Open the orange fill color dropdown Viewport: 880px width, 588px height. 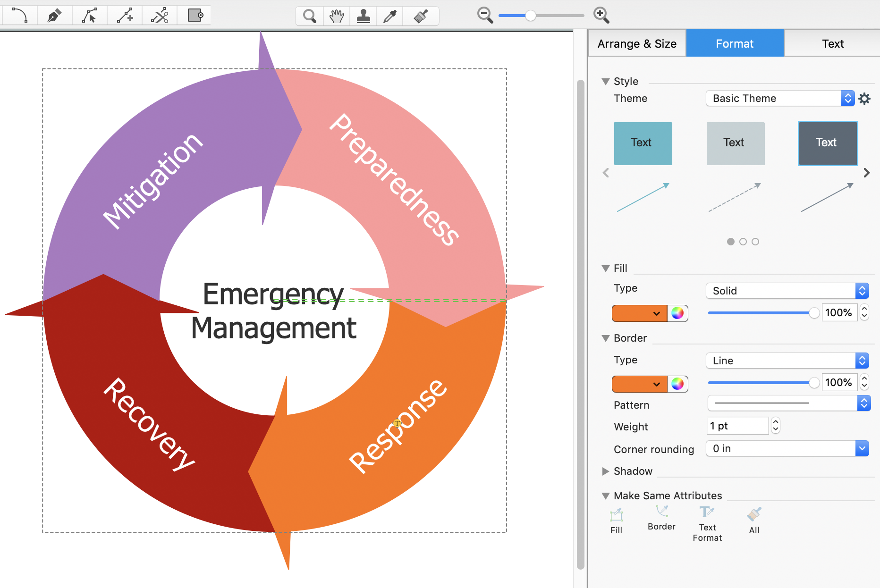coord(639,313)
